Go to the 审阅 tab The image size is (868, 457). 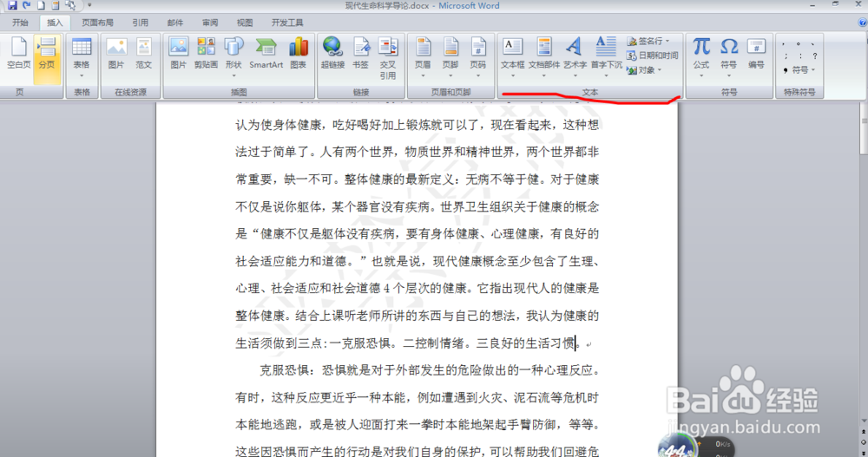210,23
